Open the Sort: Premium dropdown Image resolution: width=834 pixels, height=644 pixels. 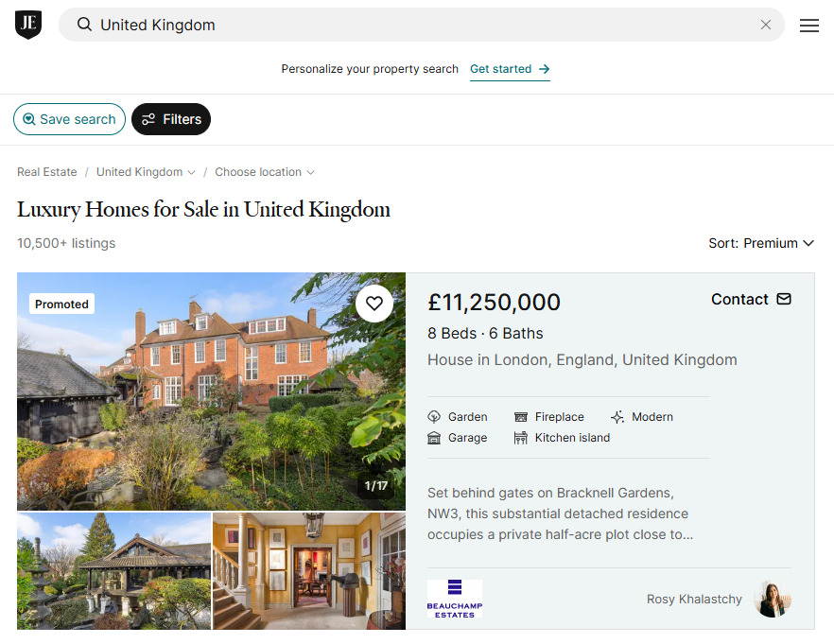[761, 243]
